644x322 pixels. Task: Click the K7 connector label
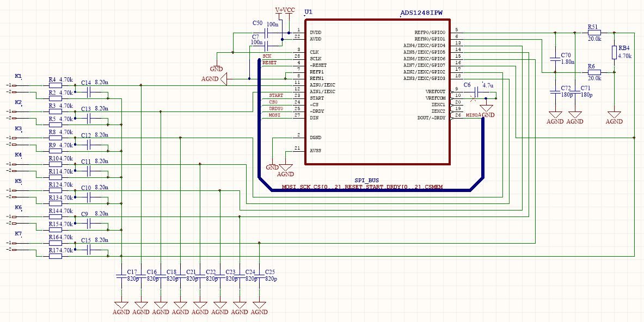point(18,233)
